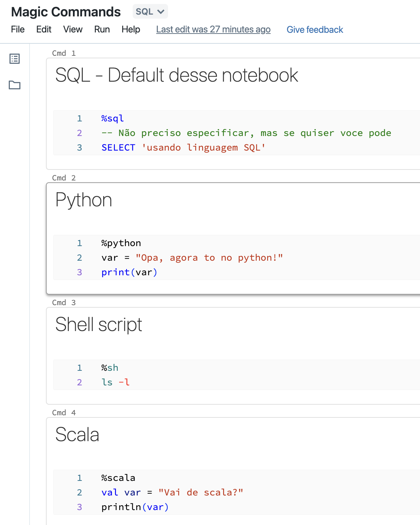Image resolution: width=420 pixels, height=525 pixels.
Task: Click the Shell script cell title
Action: pyautogui.click(x=98, y=325)
